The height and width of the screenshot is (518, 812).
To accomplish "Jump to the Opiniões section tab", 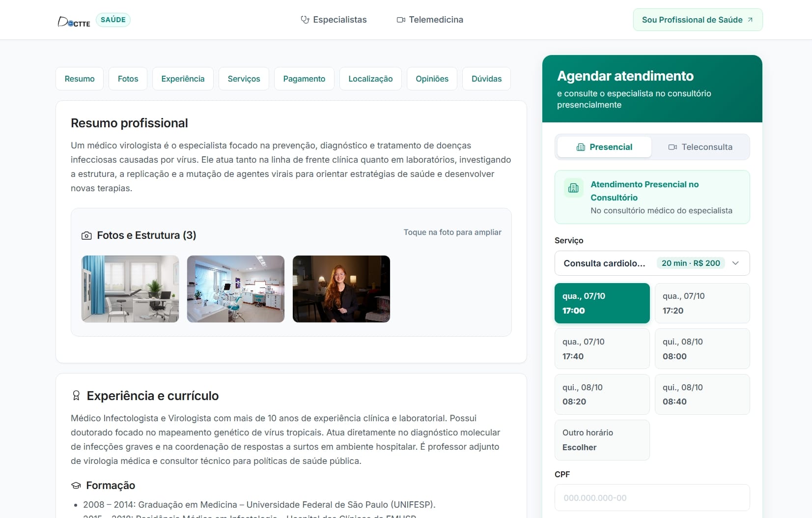I will (432, 79).
